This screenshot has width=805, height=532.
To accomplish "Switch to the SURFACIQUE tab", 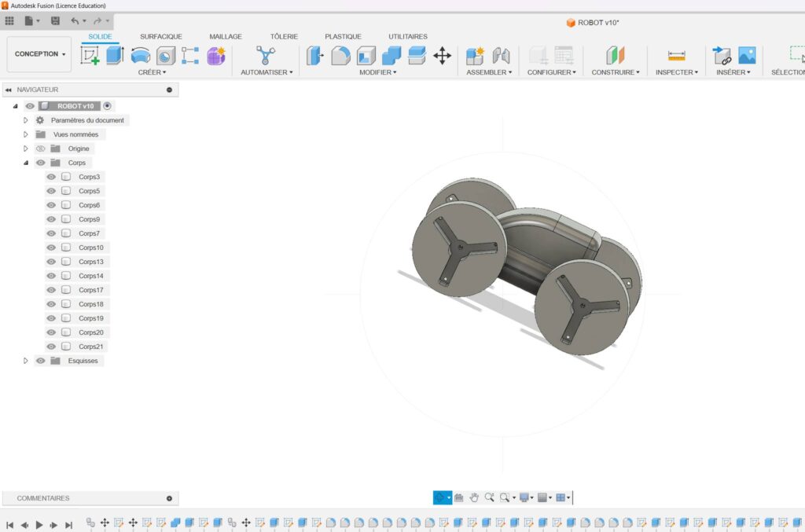I will (160, 36).
